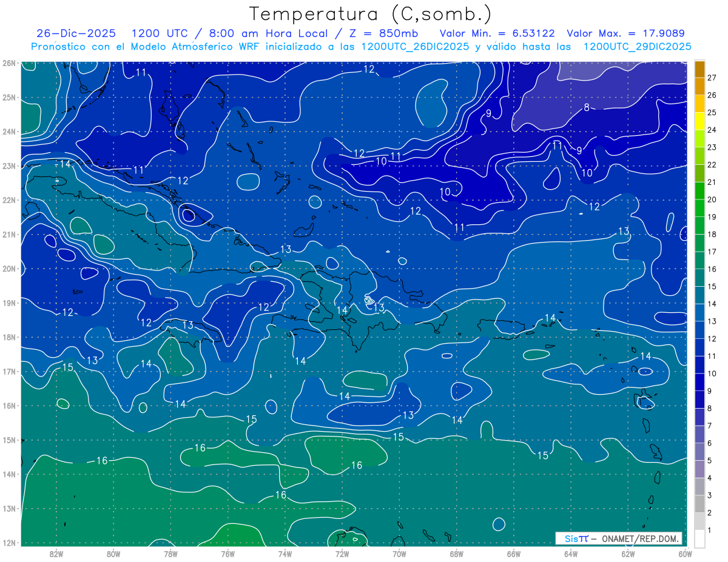
Task: Click the 'Temperatura (C,somb.)' map title
Action: tap(371, 13)
